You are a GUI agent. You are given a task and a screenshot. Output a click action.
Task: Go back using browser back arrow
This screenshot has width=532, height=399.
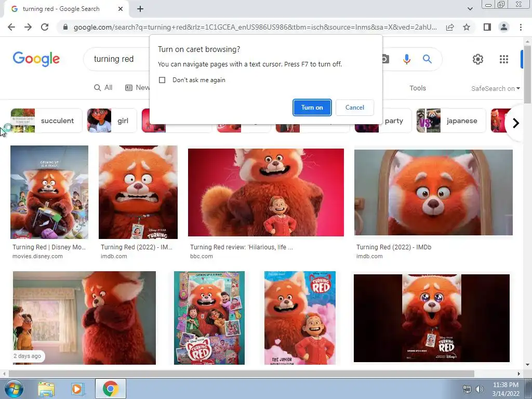pos(11,27)
